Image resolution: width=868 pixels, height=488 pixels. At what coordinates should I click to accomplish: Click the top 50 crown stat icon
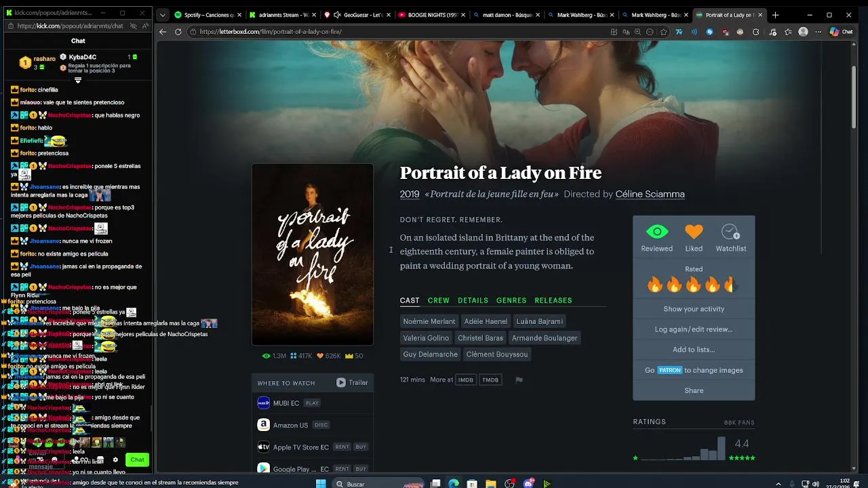pos(349,356)
